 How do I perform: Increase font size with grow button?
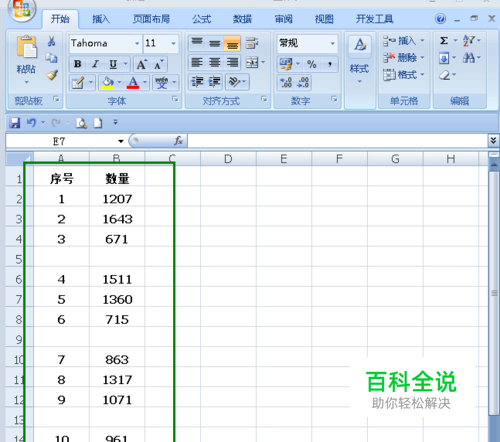point(142,64)
